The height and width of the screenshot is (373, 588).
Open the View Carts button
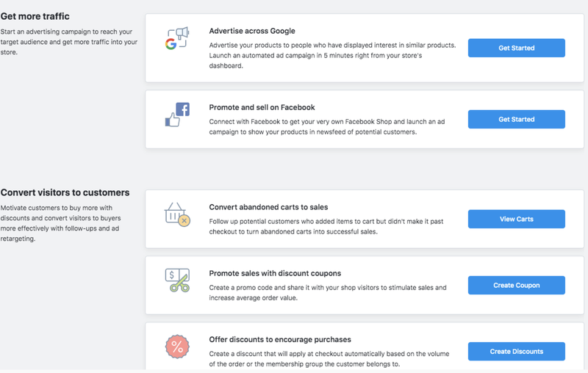(x=517, y=219)
